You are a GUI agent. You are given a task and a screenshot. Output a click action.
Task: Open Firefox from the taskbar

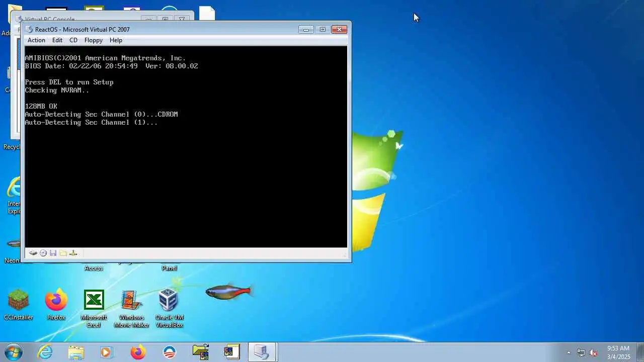[138, 352]
